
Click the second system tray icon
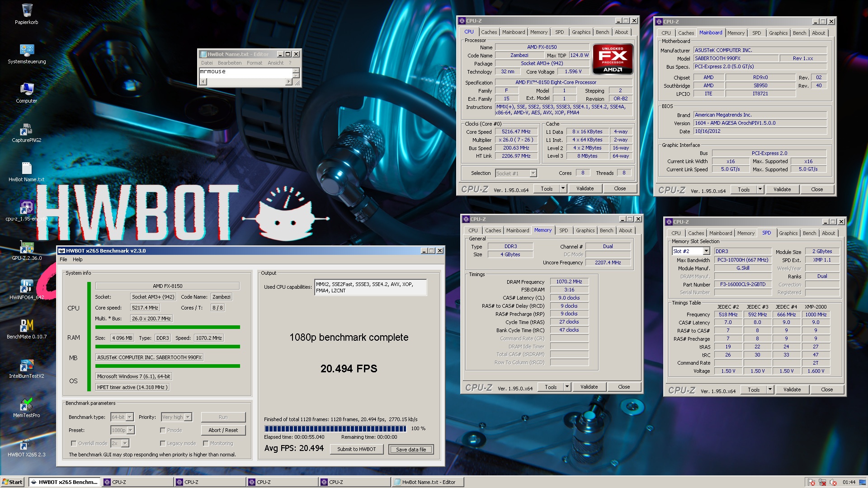coord(822,482)
